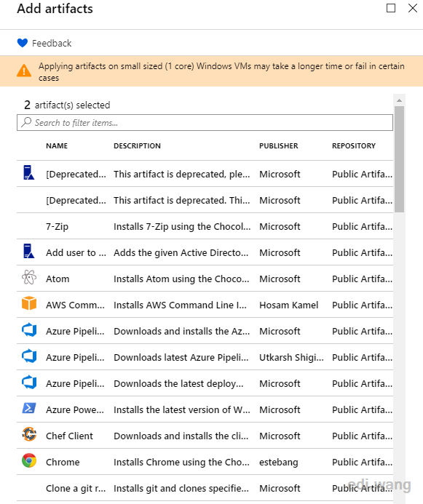Click the vertical scrollbar thumb
This screenshot has height=504, width=423.
(399, 159)
